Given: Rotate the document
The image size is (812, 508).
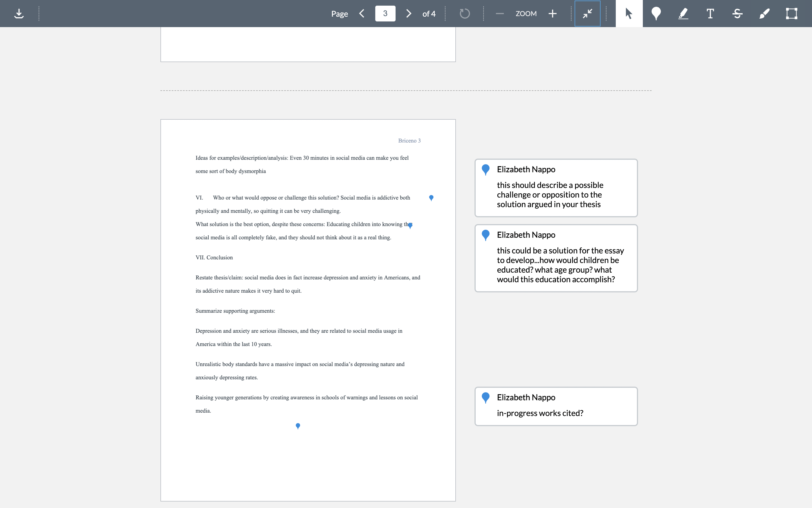Looking at the screenshot, I should pyautogui.click(x=464, y=14).
